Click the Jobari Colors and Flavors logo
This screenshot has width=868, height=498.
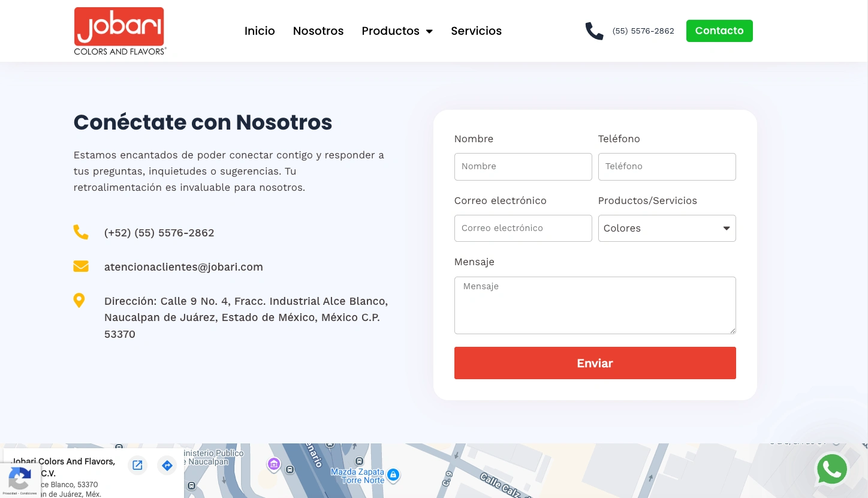coord(120,31)
